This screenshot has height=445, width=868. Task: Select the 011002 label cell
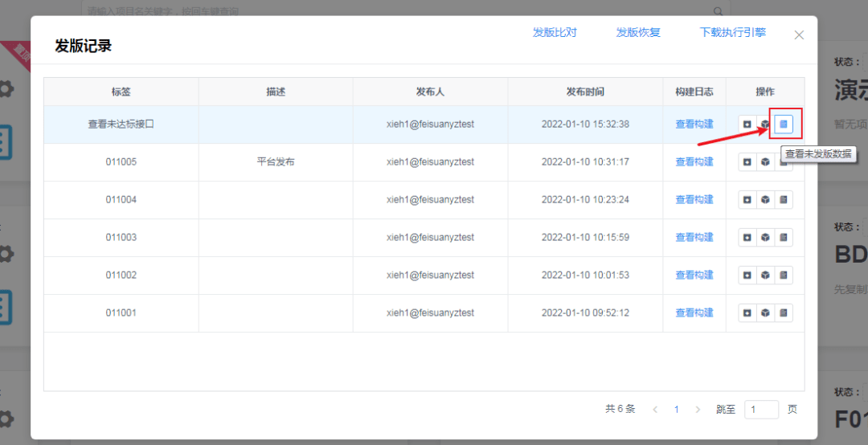pyautogui.click(x=121, y=275)
